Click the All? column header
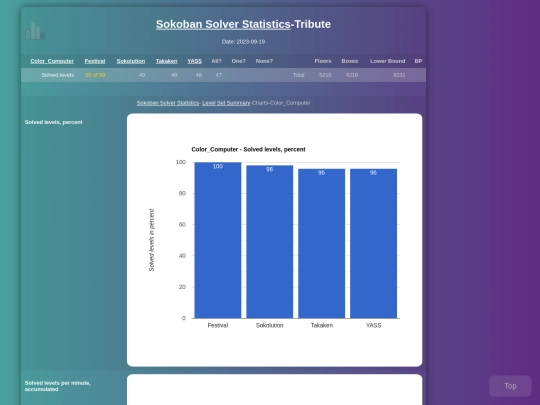This screenshot has width=540, height=405. pos(216,61)
